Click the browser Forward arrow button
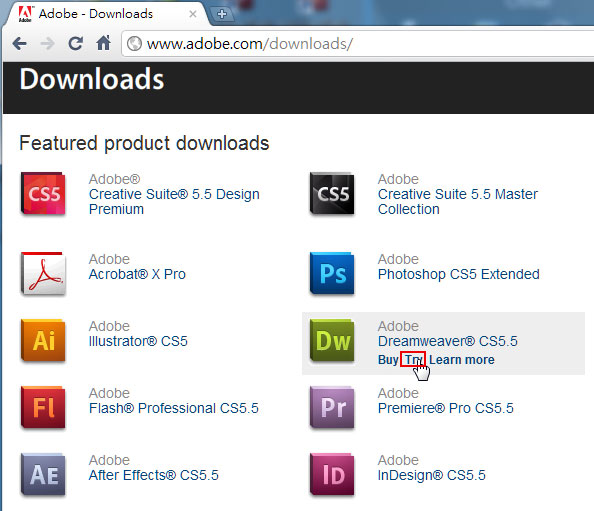This screenshot has width=594, height=511. [47, 44]
